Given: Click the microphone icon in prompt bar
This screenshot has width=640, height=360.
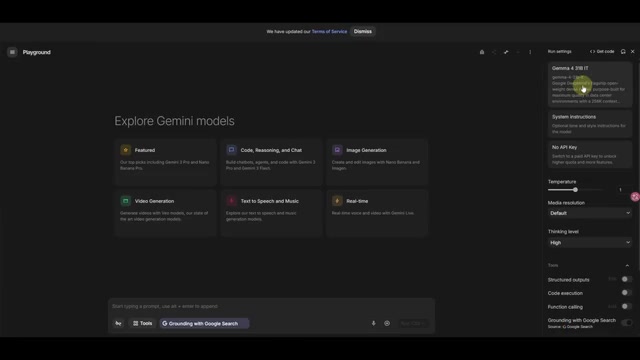Looking at the screenshot, I should pyautogui.click(x=373, y=323).
